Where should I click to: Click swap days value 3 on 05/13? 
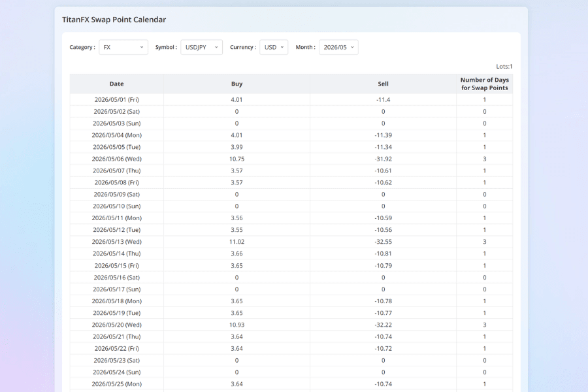(485, 242)
